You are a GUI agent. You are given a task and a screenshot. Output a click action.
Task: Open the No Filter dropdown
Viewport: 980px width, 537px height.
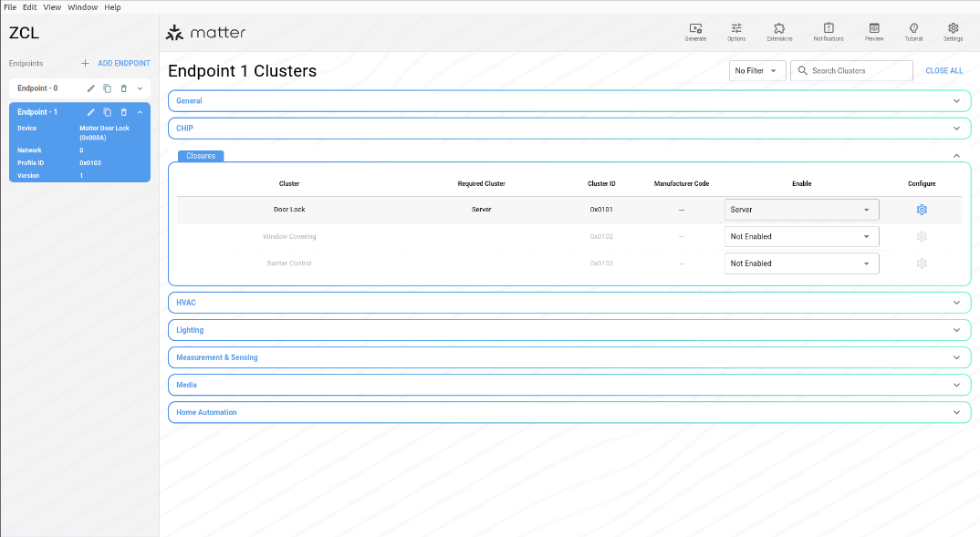coord(757,71)
